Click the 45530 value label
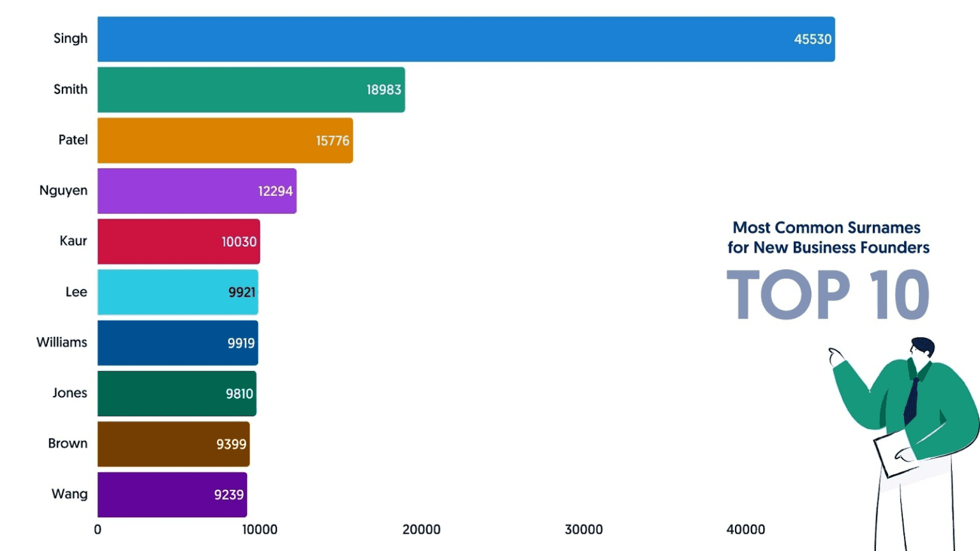Screen dimensions: 980x551 (812, 40)
